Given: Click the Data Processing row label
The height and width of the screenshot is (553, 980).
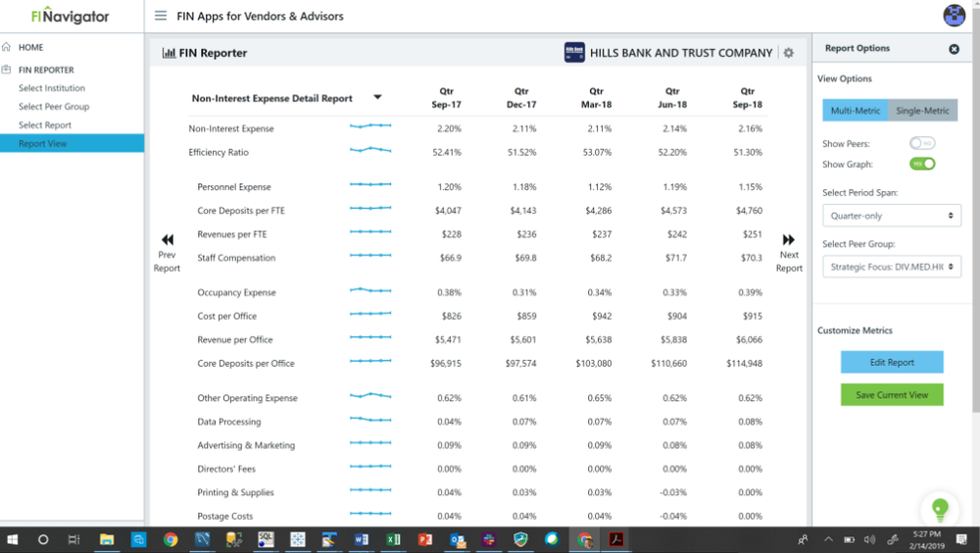Looking at the screenshot, I should [x=229, y=422].
